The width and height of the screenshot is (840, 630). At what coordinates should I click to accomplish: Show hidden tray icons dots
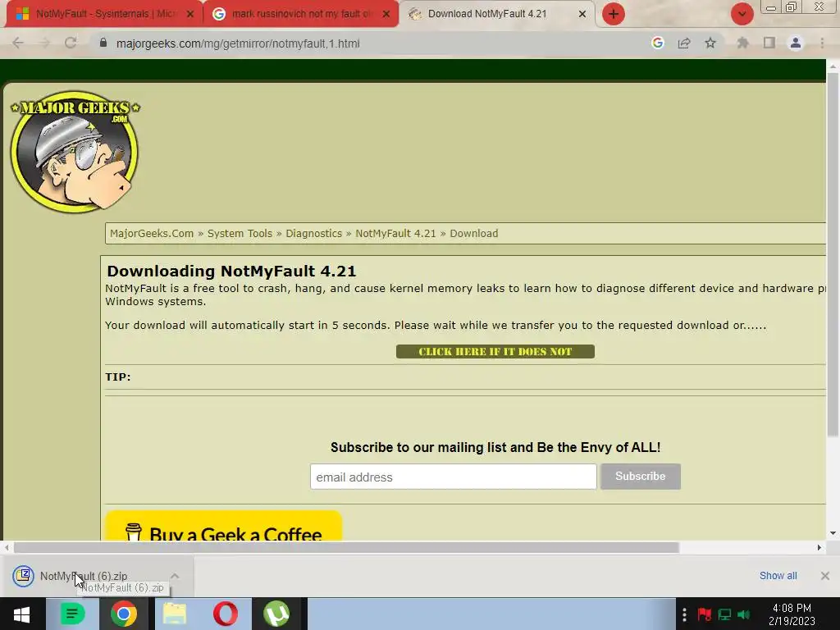pyautogui.click(x=684, y=614)
